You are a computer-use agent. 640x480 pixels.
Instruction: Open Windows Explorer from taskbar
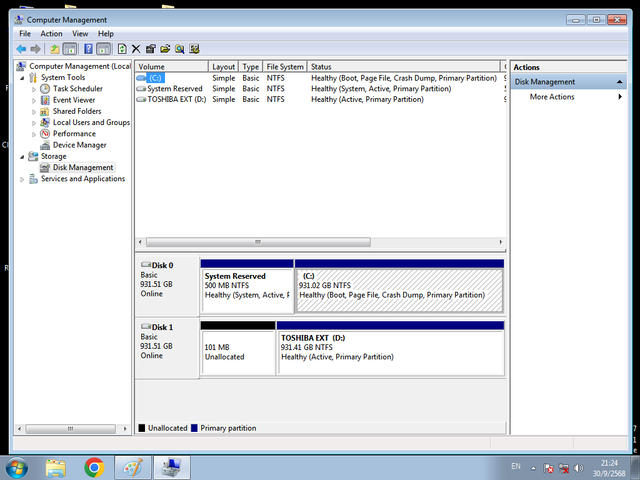[x=56, y=468]
